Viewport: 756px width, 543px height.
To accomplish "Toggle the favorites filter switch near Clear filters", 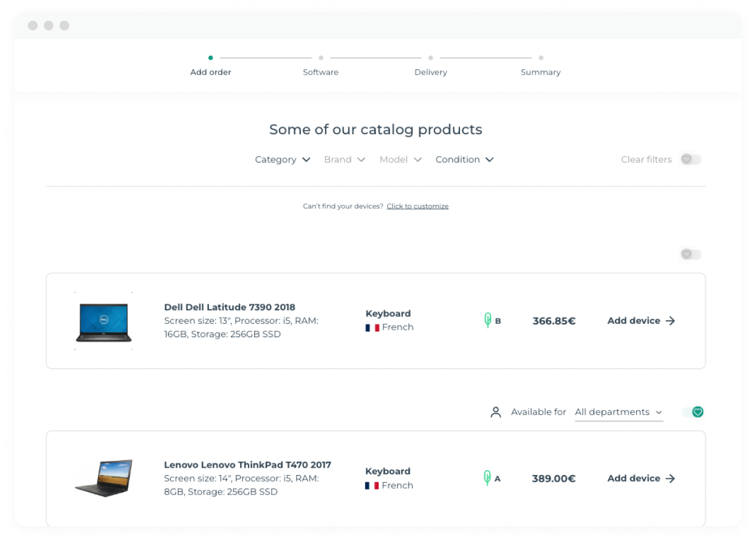I will coord(691,159).
